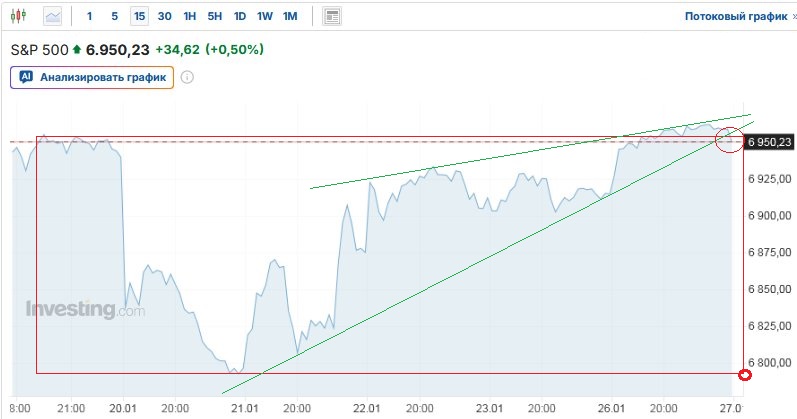Click the AI badge icon

pos(26,77)
